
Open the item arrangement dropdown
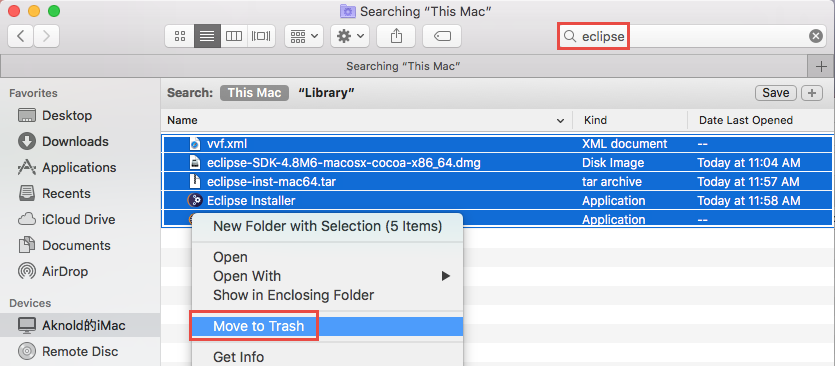304,36
